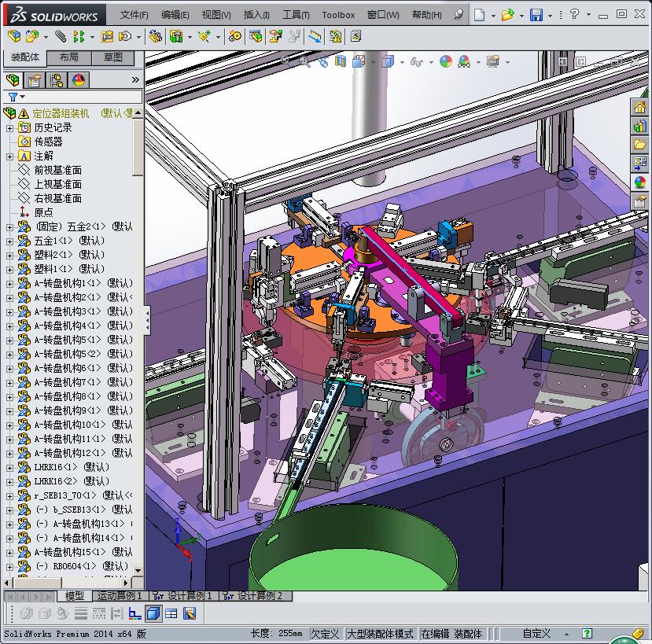The height and width of the screenshot is (644, 652).
Task: Open the 文件(F) menu
Action: (x=134, y=15)
